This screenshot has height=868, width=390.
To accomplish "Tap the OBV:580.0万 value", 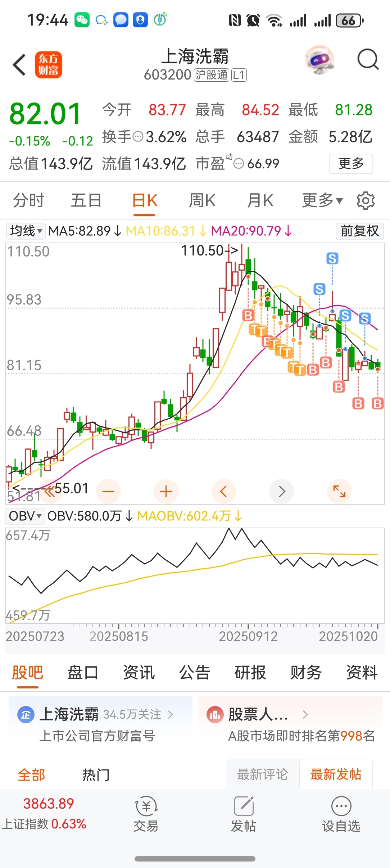I will (90, 516).
